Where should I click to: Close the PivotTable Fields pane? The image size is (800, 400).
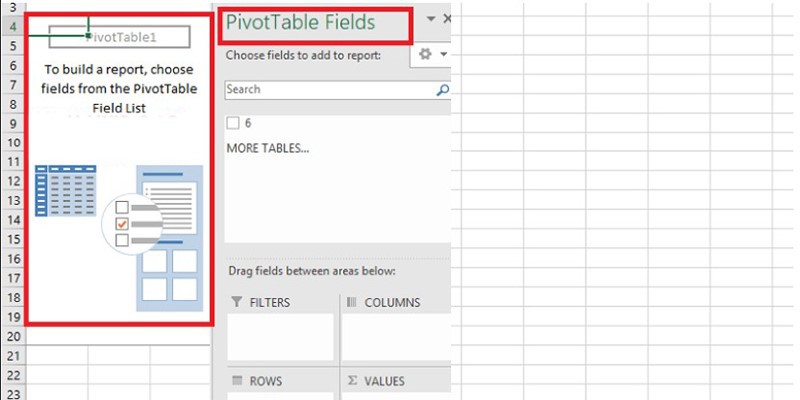[x=447, y=19]
